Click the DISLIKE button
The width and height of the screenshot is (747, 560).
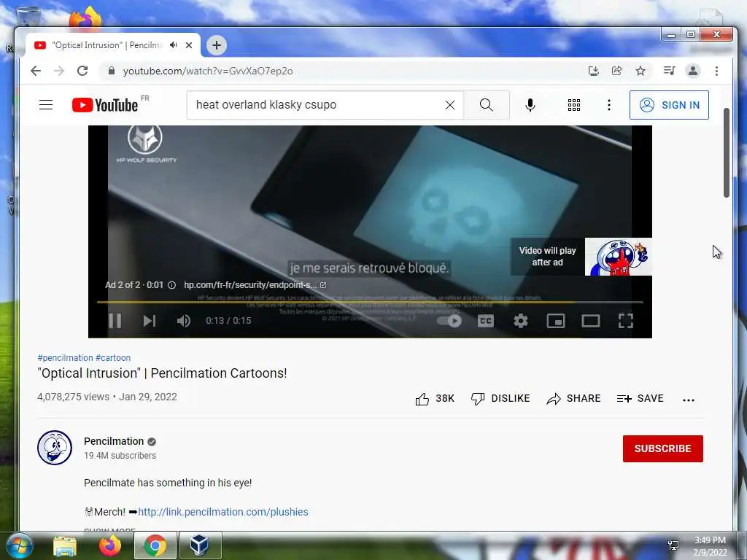pos(500,399)
